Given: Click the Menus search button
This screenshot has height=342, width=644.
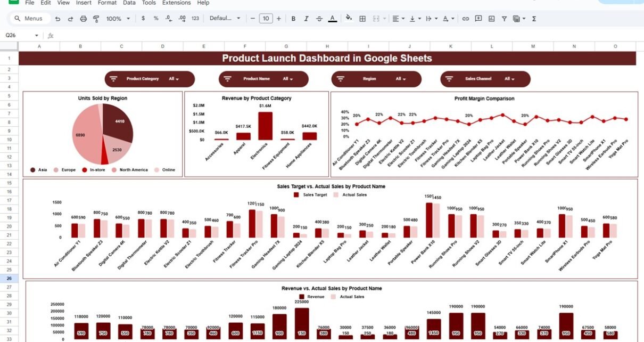Looking at the screenshot, I should [x=30, y=19].
